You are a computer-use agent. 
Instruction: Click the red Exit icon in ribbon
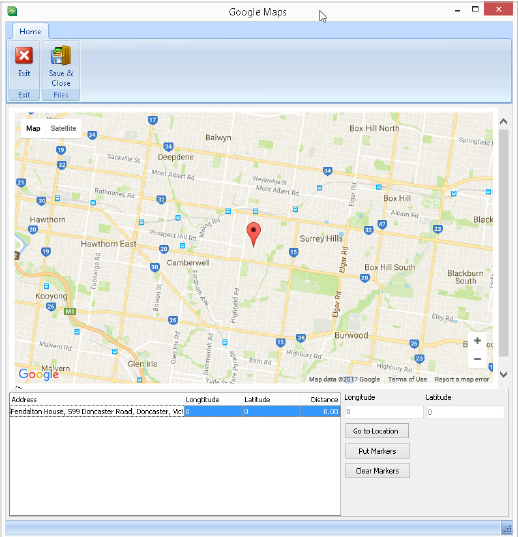click(x=24, y=55)
